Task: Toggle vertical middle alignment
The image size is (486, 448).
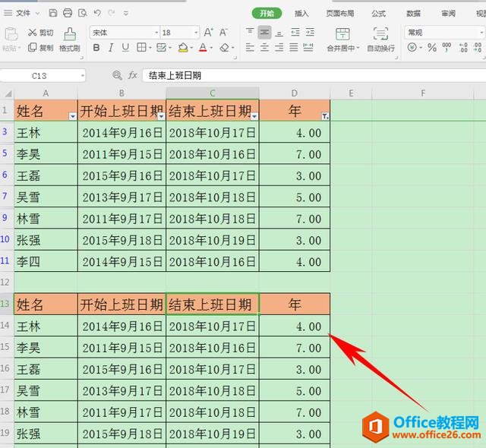Action: point(264,32)
